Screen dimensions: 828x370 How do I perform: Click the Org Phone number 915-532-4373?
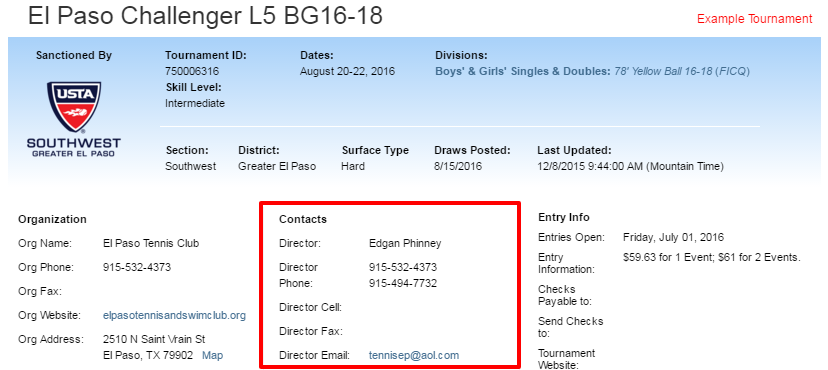(x=137, y=267)
